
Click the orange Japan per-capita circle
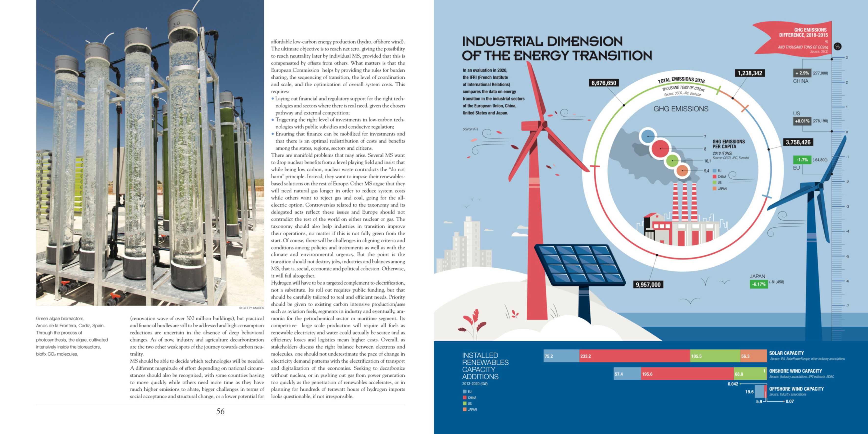[x=682, y=171]
